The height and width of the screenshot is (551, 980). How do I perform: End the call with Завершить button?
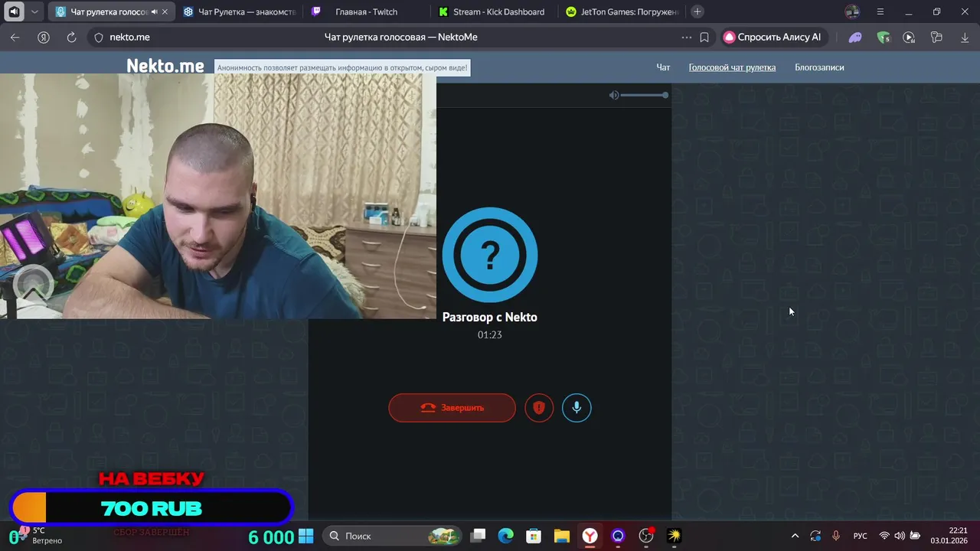452,408
